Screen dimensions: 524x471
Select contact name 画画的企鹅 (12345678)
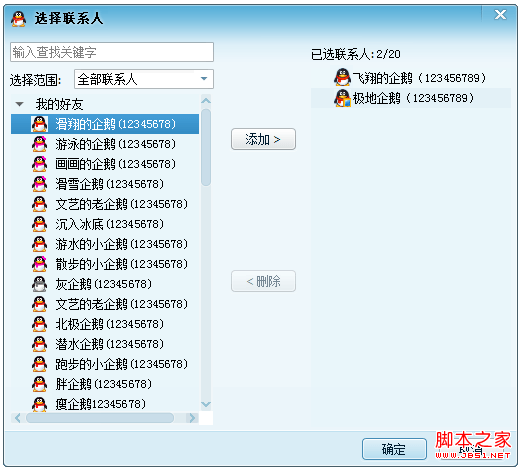tap(116, 164)
